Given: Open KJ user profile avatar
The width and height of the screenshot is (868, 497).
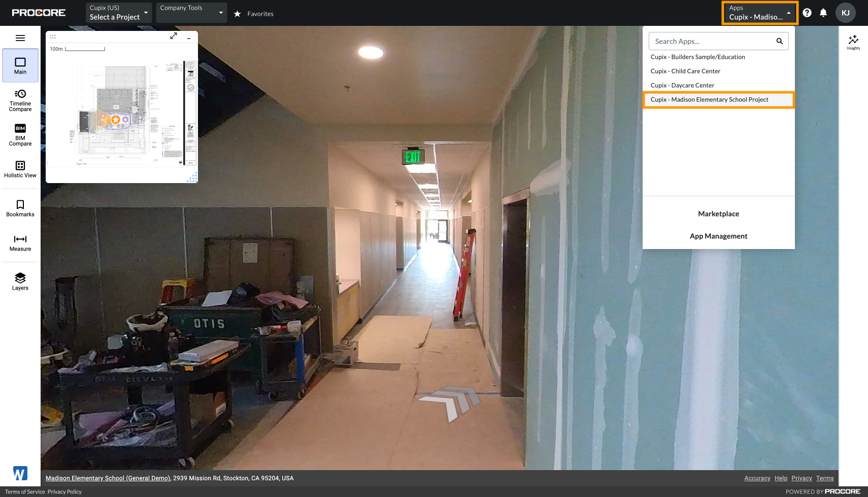Looking at the screenshot, I should tap(846, 13).
